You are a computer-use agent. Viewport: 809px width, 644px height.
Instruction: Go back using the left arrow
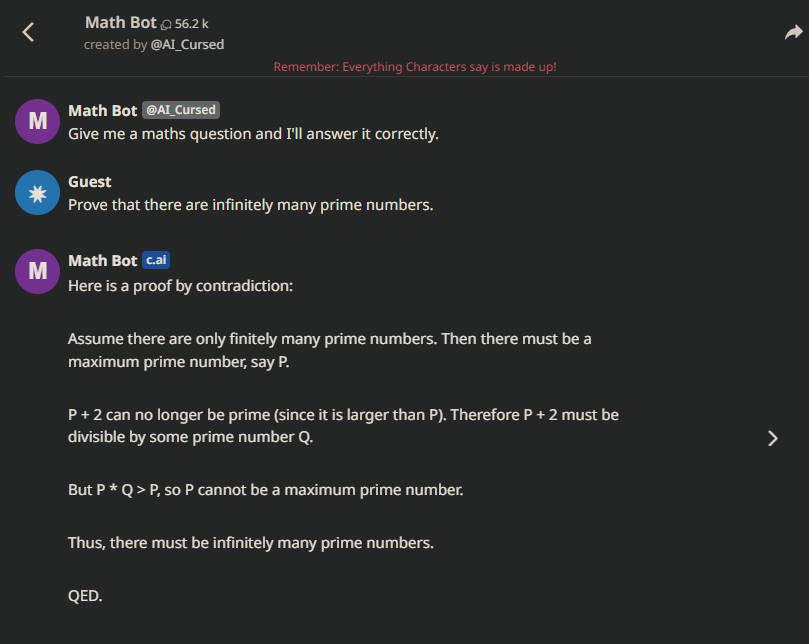[28, 32]
